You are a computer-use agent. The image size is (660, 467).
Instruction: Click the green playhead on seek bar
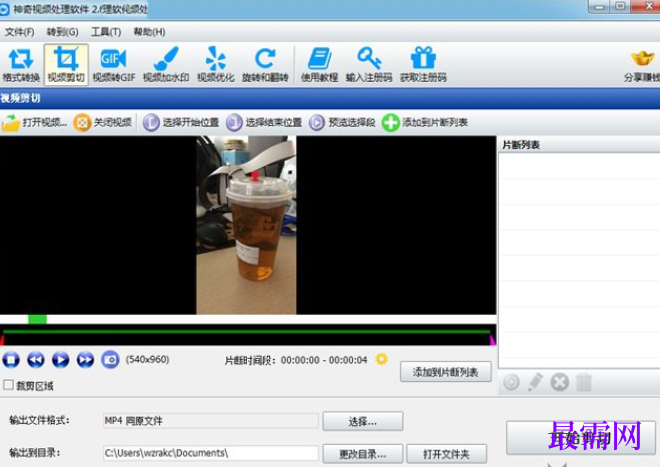point(37,319)
